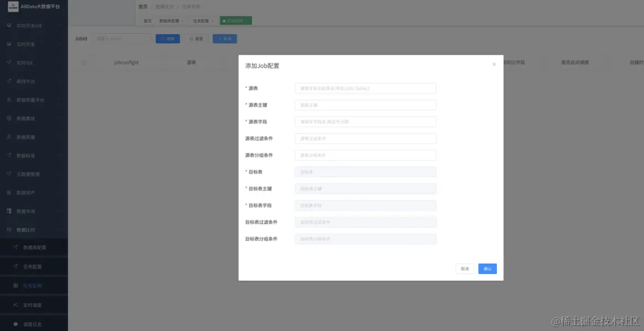Expand the 数据市场 menu chevron
The height and width of the screenshot is (331, 644).
coord(60,211)
